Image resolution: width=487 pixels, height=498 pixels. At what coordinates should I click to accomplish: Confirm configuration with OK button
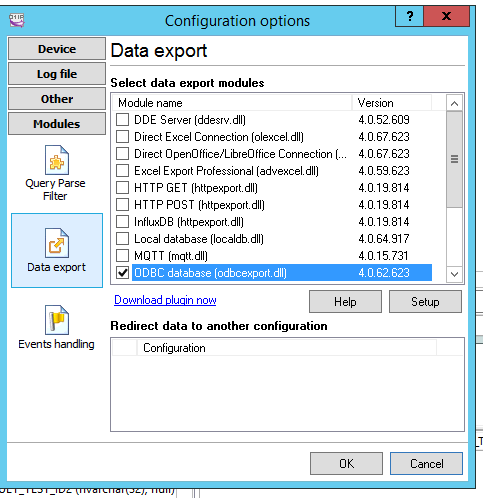click(346, 463)
